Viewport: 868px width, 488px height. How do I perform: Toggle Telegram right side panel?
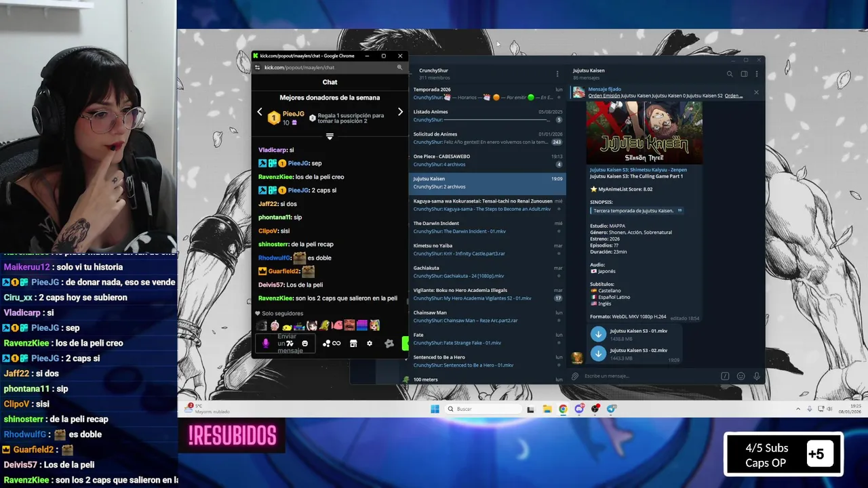point(744,74)
